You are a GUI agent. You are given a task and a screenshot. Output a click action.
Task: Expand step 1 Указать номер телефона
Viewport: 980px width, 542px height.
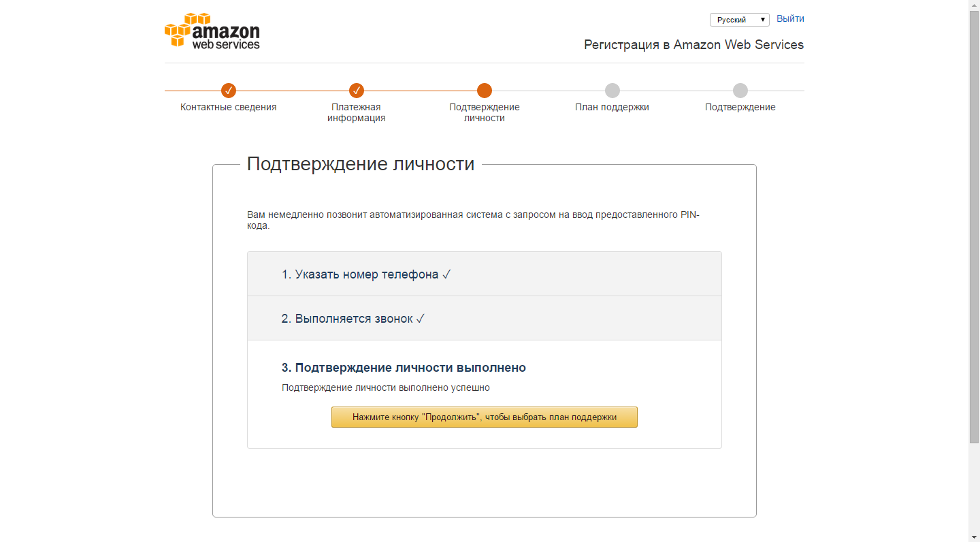(366, 274)
